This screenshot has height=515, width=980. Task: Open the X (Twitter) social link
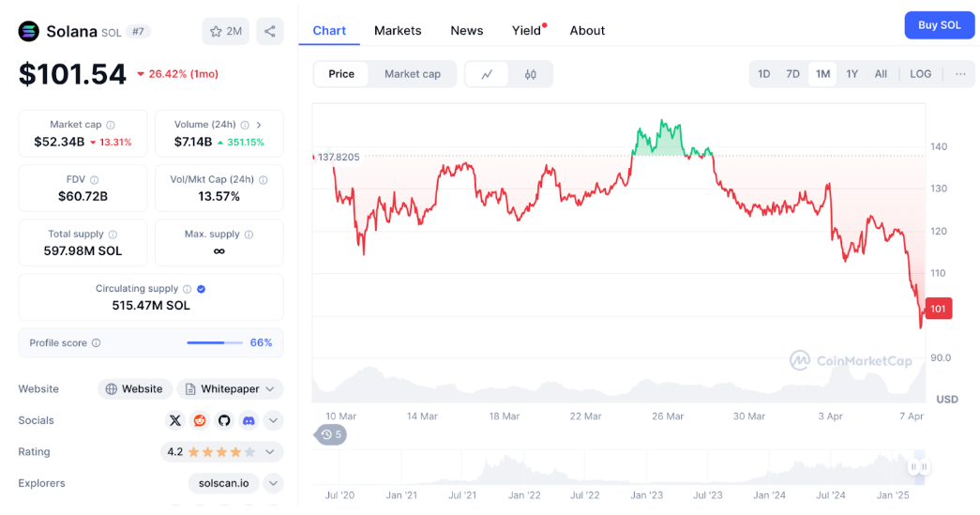175,420
